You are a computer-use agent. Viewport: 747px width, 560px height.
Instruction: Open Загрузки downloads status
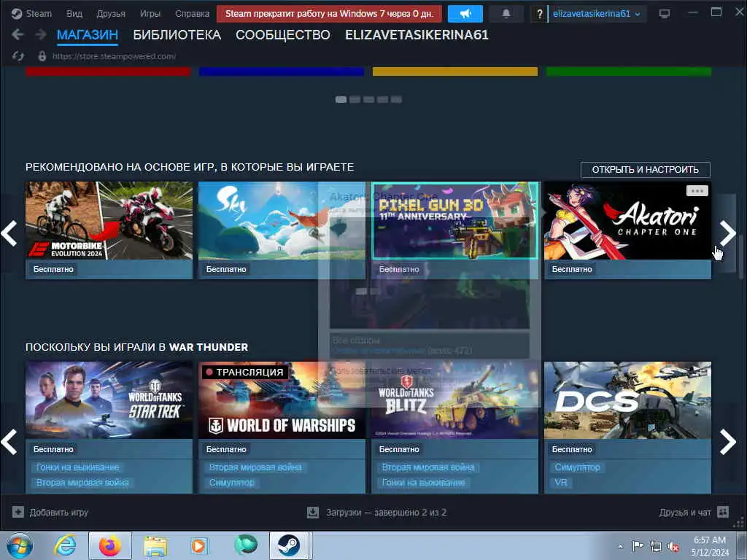[376, 513]
